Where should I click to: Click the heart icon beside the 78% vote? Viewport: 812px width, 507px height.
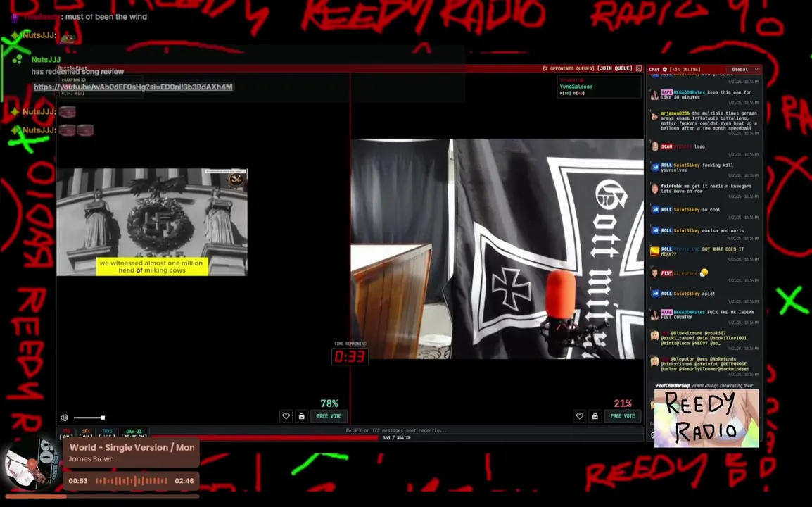pyautogui.click(x=286, y=415)
